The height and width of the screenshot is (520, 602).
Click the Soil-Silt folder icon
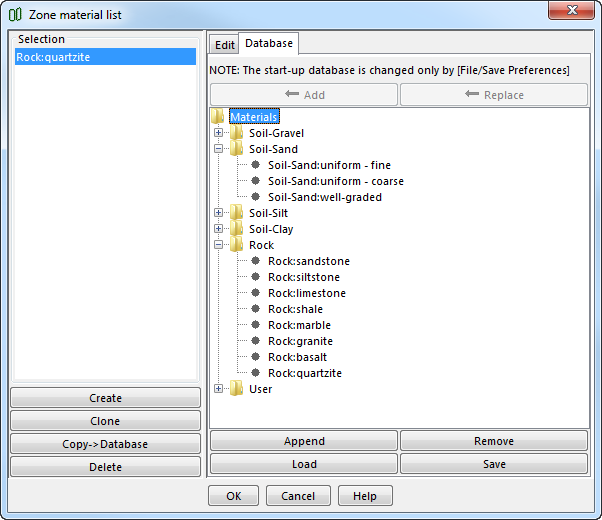pyautogui.click(x=236, y=213)
